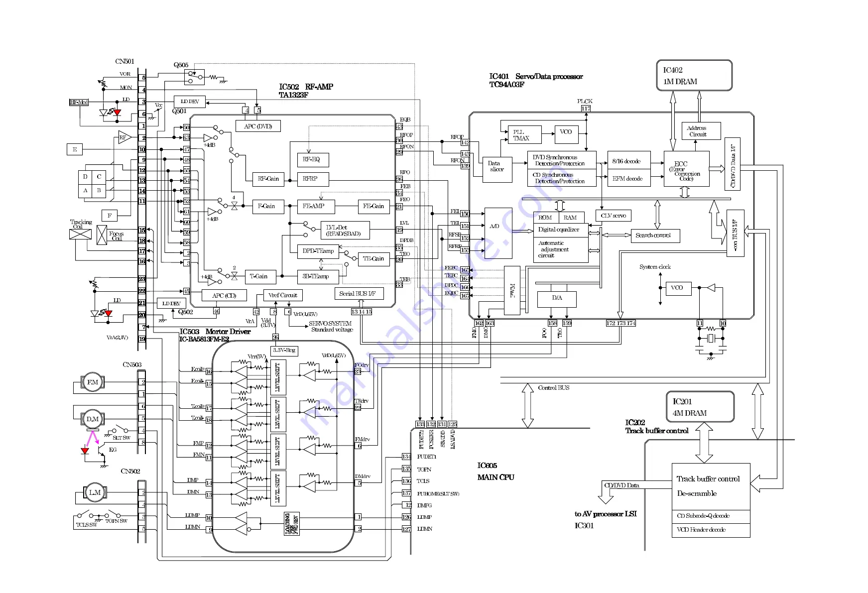
Task: Click the RF-EQ block
Action: tap(312, 159)
